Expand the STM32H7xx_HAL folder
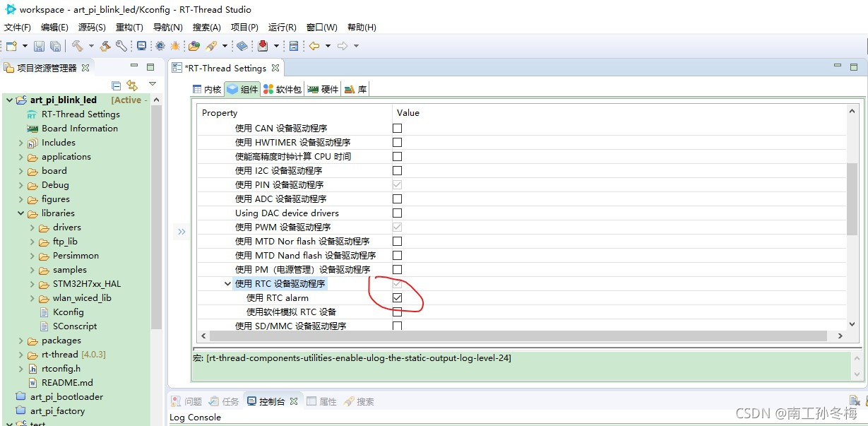 point(32,284)
